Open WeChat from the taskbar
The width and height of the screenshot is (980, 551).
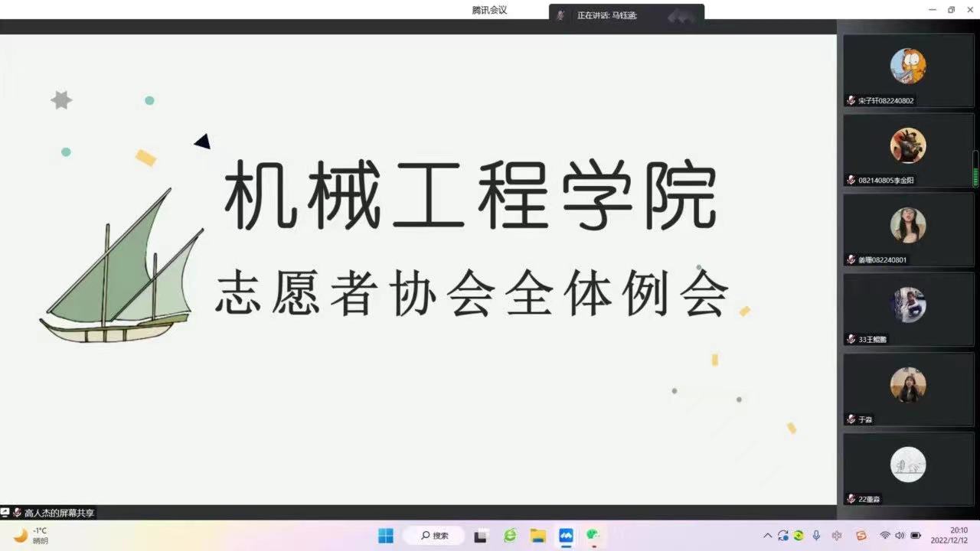[593, 536]
